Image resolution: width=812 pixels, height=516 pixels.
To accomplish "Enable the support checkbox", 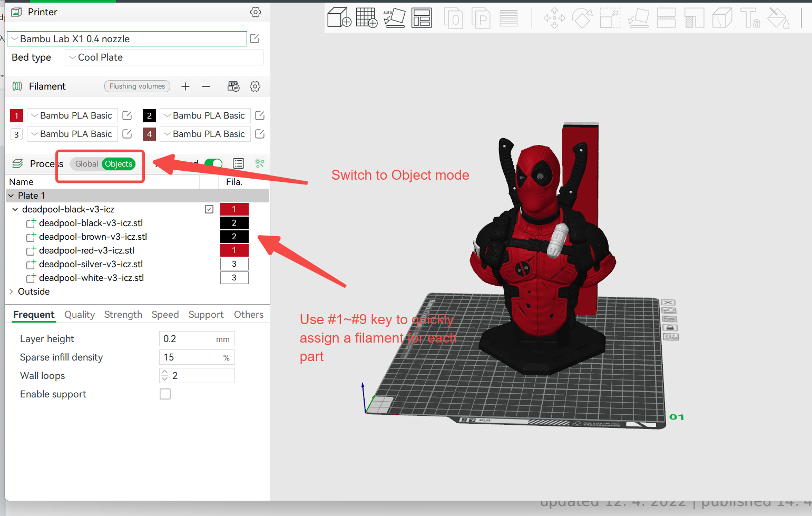I will tap(165, 394).
